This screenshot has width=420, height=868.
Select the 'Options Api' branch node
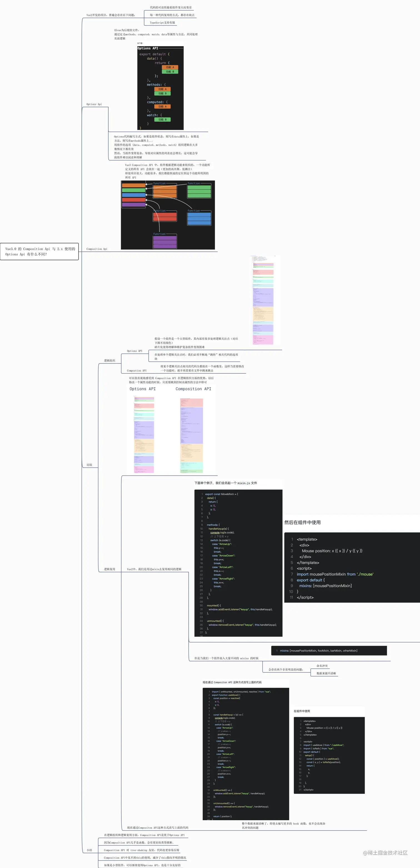94,104
